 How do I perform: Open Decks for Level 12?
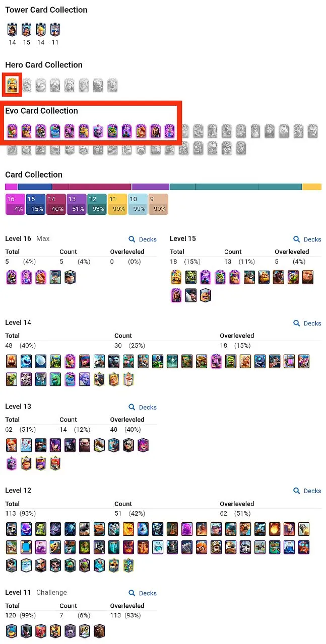307,491
